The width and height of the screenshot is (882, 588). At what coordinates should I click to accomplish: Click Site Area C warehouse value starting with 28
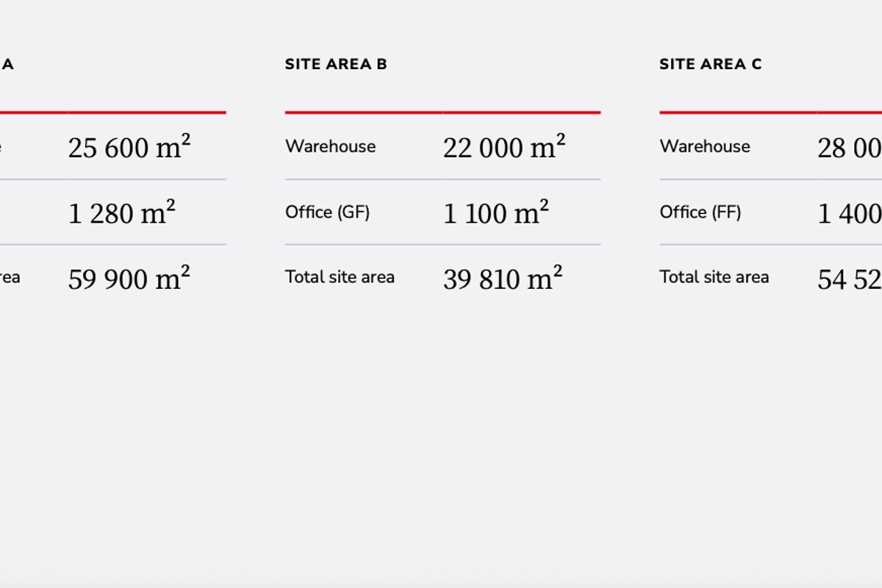point(849,148)
